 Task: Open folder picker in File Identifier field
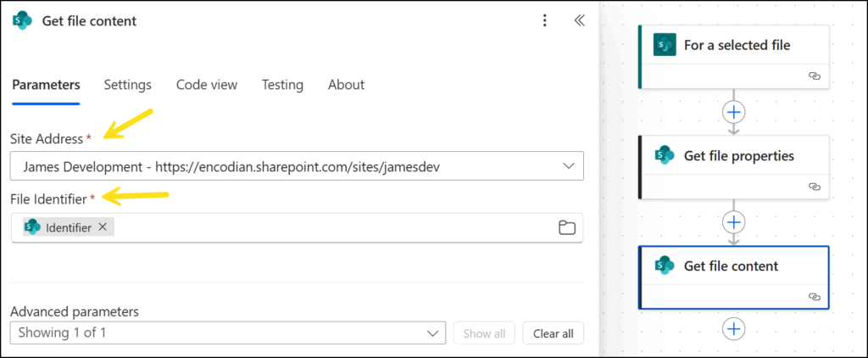click(567, 227)
